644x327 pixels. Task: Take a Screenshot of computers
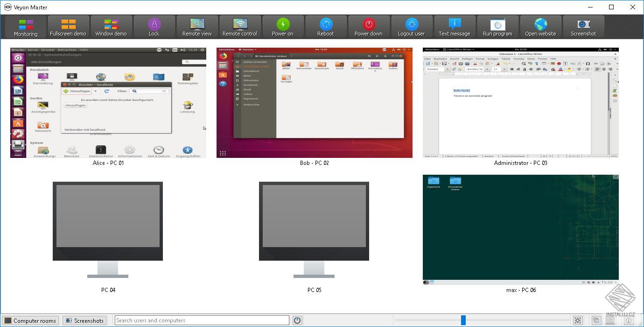(x=583, y=27)
